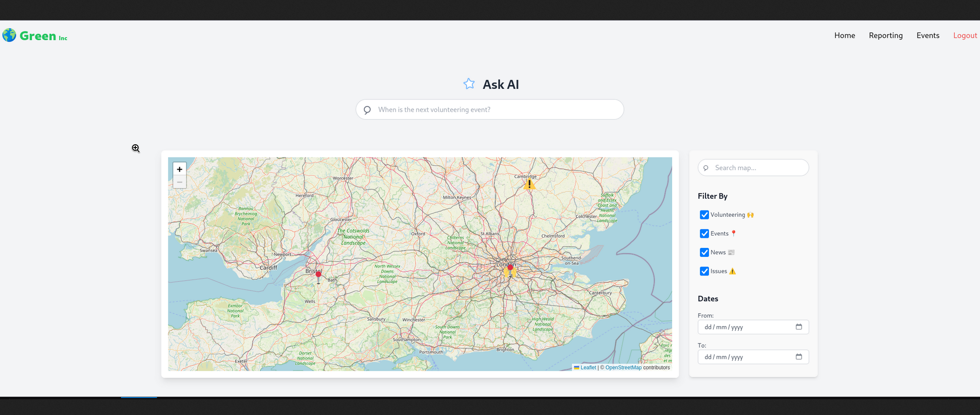Click the Ask AI star icon
980x415 pixels.
469,84
